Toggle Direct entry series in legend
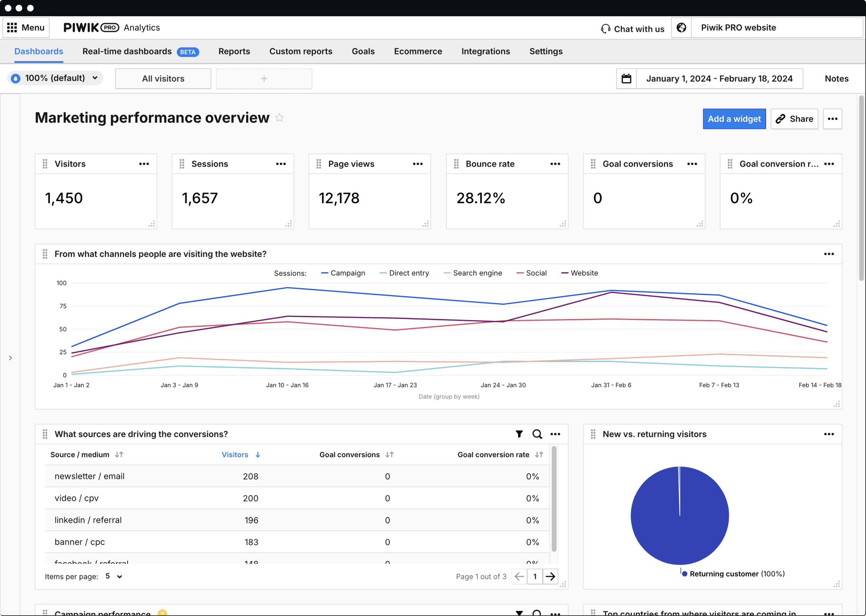 pos(404,273)
